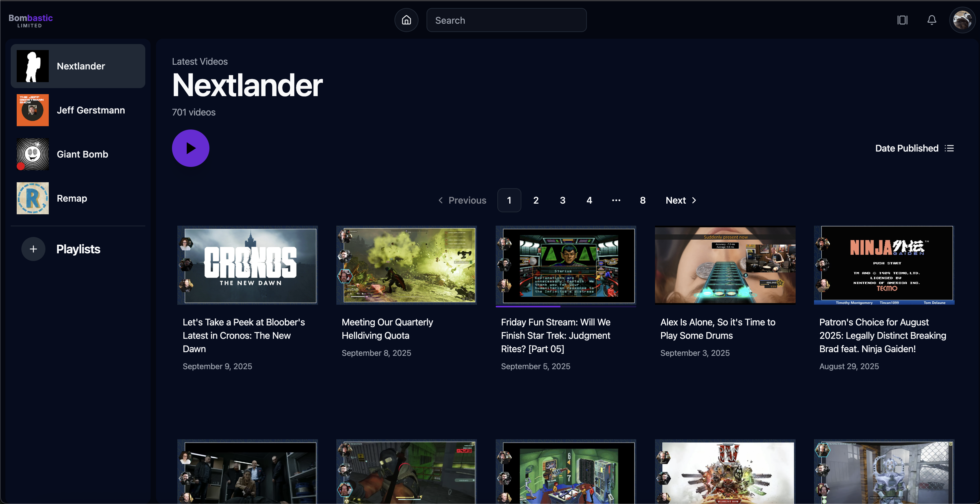Screen dimensions: 980x504
Task: Click the "701 videos" count
Action: [194, 112]
